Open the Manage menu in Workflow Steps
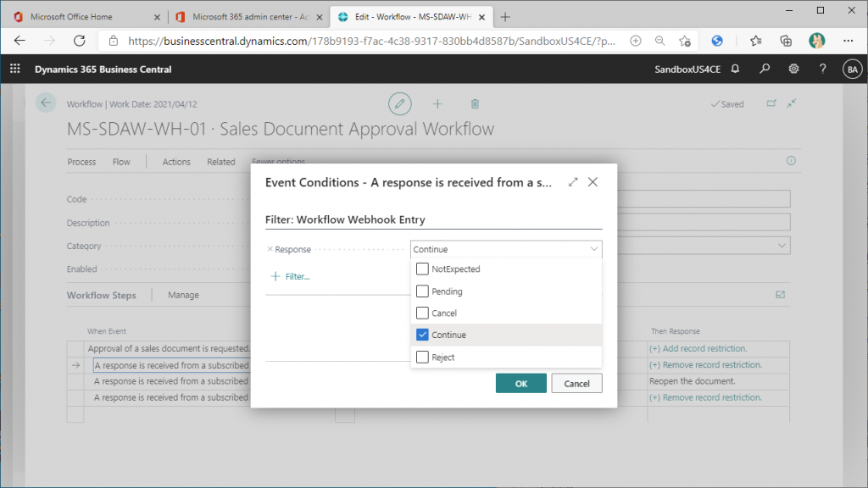 [183, 295]
